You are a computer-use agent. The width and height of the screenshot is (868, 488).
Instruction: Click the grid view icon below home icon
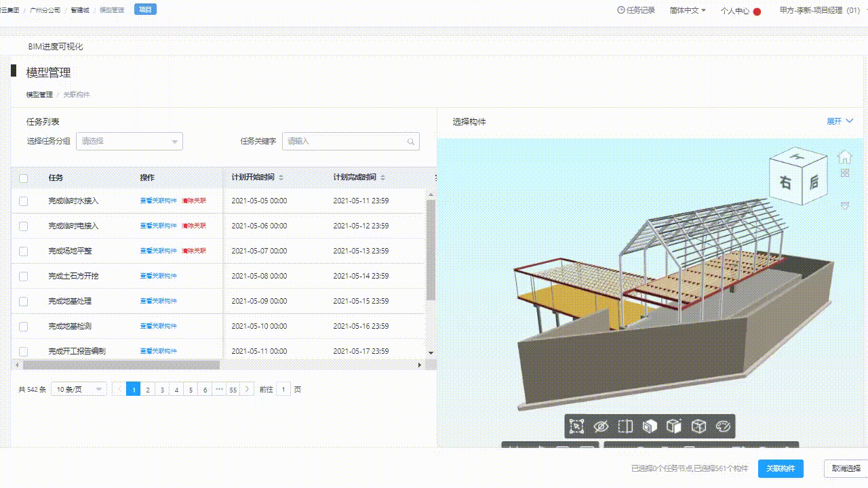pyautogui.click(x=845, y=173)
